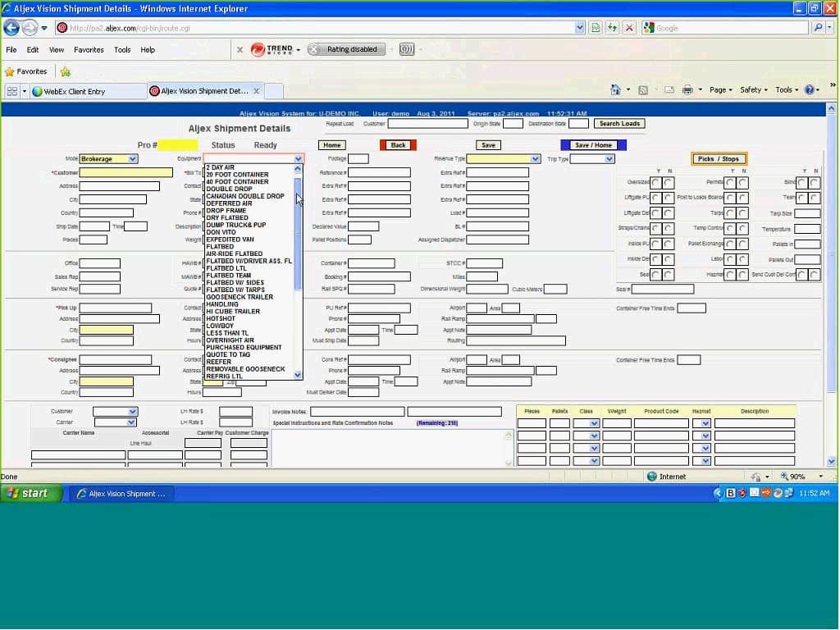The height and width of the screenshot is (630, 840).
Task: Select Liftgate PU Y radio button
Action: click(655, 198)
